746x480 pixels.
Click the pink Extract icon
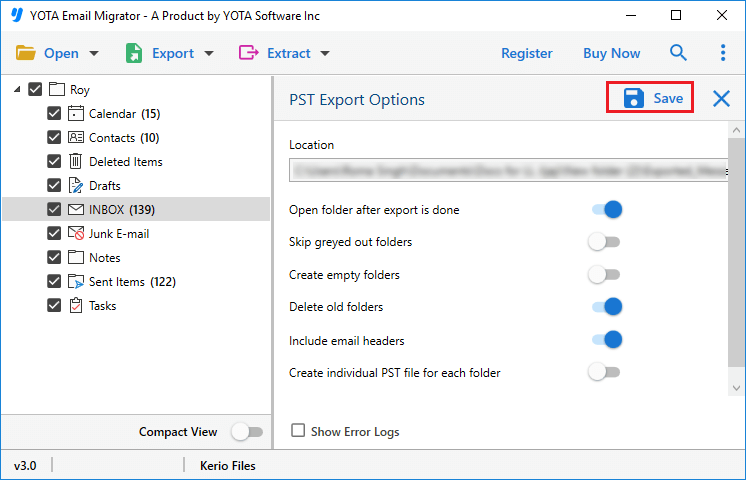coord(248,52)
